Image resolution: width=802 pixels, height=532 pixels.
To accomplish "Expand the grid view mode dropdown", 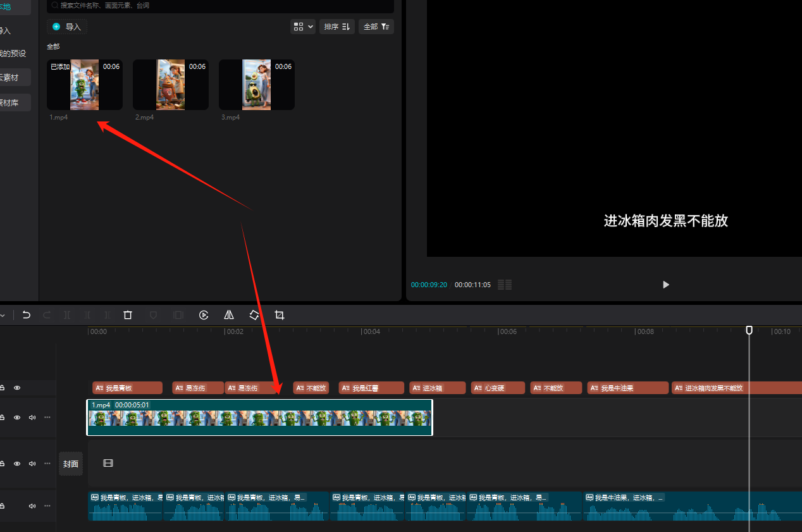I will [x=303, y=27].
